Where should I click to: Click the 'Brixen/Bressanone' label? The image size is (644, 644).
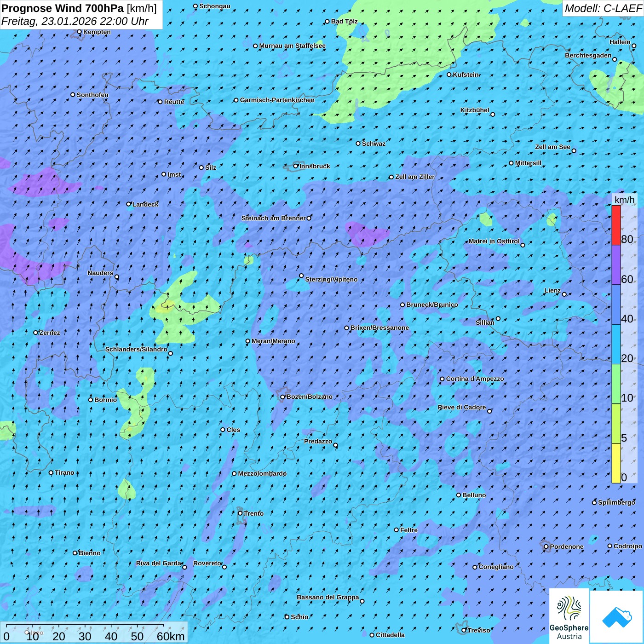click(379, 328)
